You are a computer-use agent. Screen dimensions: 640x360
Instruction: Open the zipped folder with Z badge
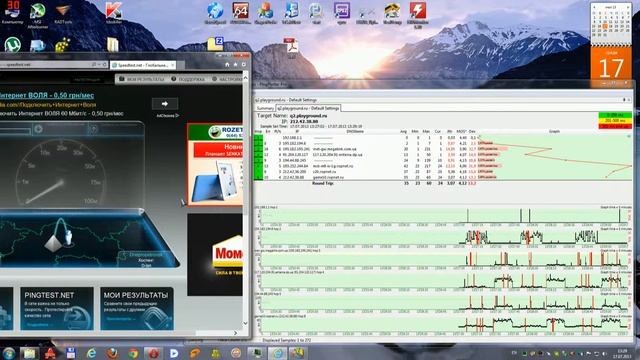(216, 44)
